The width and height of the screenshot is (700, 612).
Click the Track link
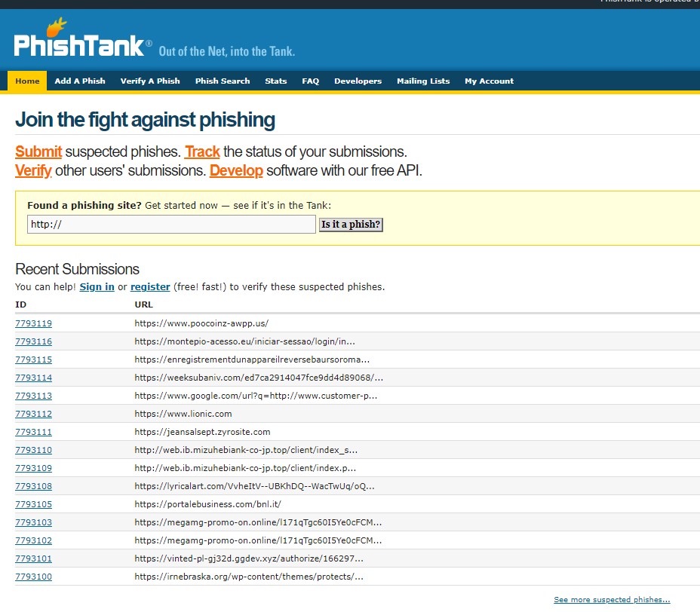pos(202,151)
